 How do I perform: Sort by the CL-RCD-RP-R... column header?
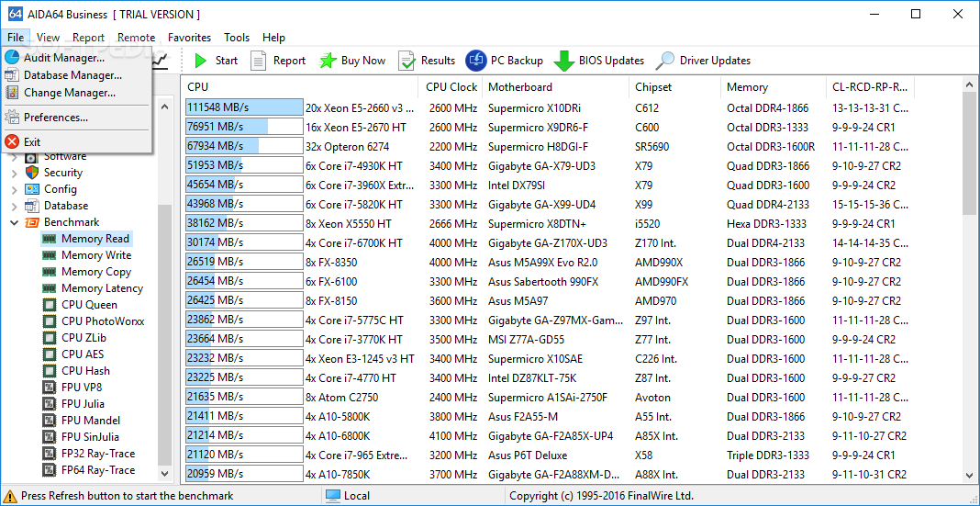[x=871, y=87]
